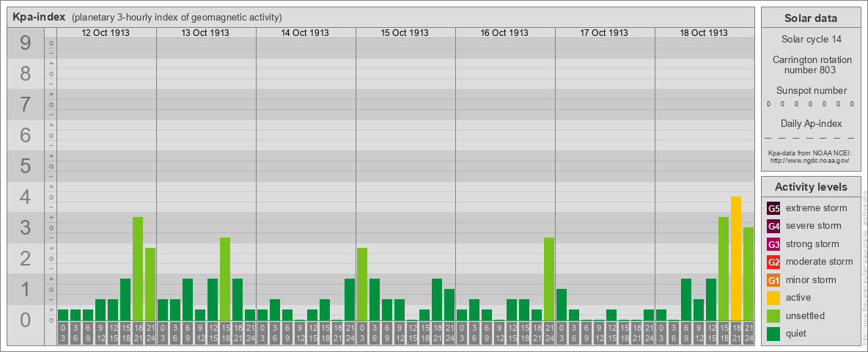Click the 18-21 unsettled bar on 12 Oct
Screen dimensions: 868x352
(138, 269)
